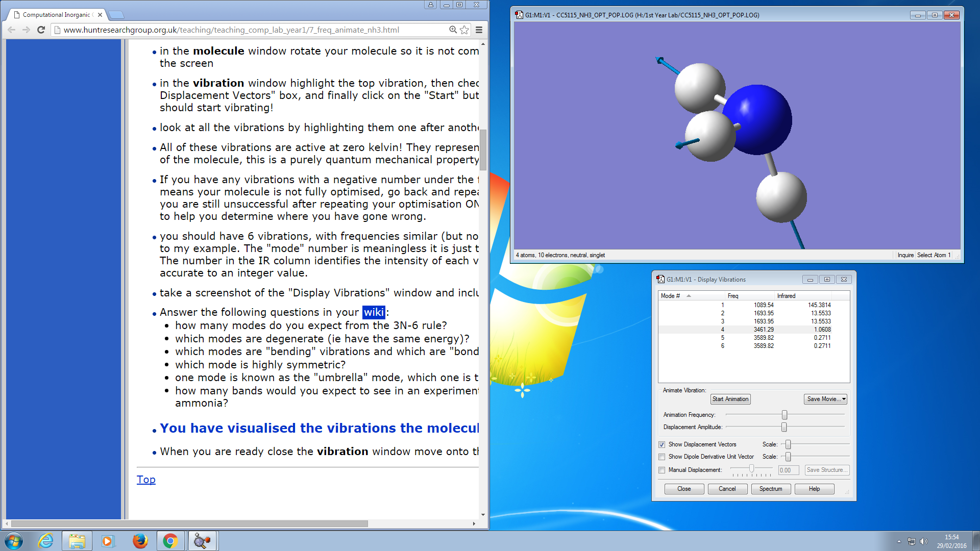Click the bookmark star icon
This screenshot has width=980, height=551.
pyautogui.click(x=464, y=30)
